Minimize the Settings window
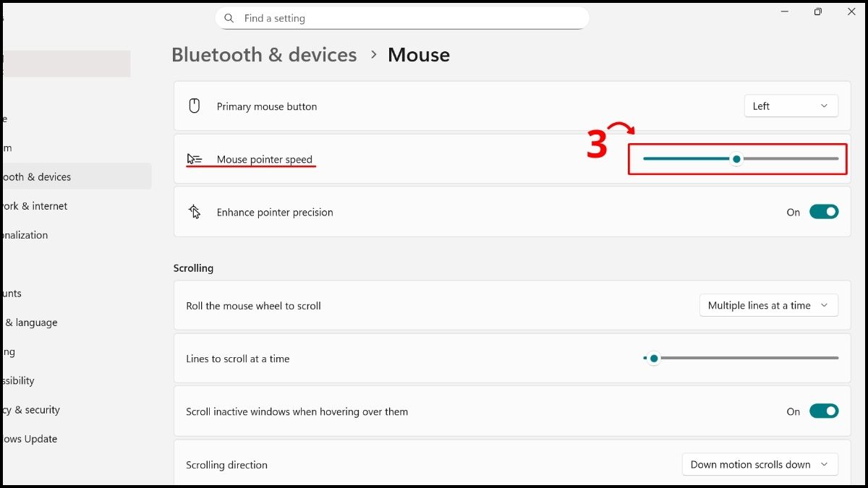Screen dimensions: 868x488 [x=785, y=12]
